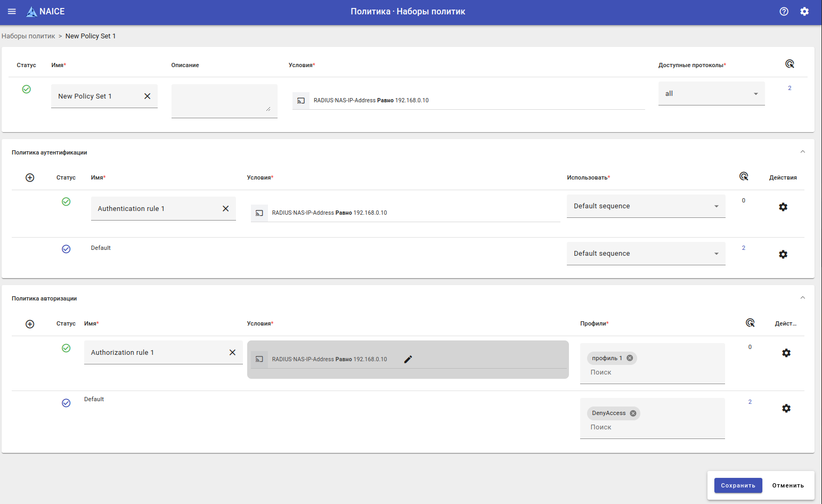Image resolution: width=822 pixels, height=504 pixels.
Task: Go to Наборы политик breadcrumb
Action: click(x=28, y=36)
